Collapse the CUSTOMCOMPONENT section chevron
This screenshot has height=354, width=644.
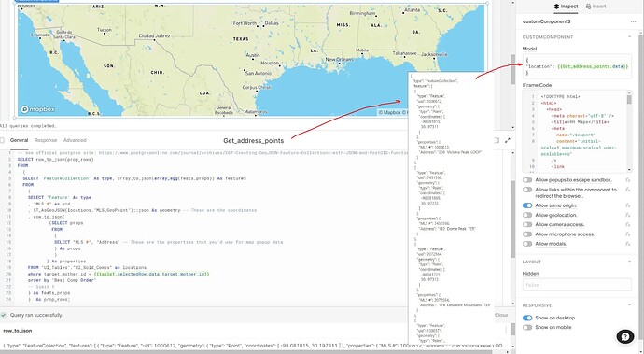[x=630, y=37]
